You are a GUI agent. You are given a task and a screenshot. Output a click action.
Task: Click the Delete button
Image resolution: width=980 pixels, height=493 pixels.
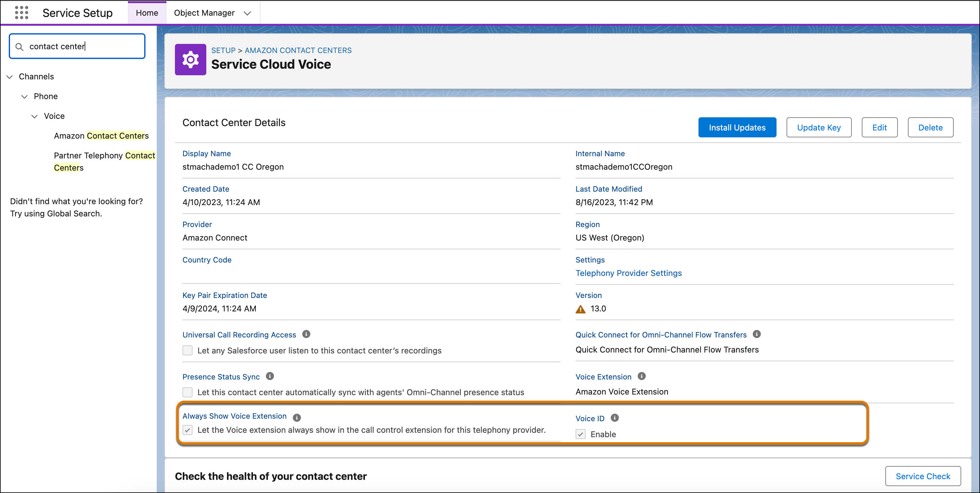(x=930, y=127)
